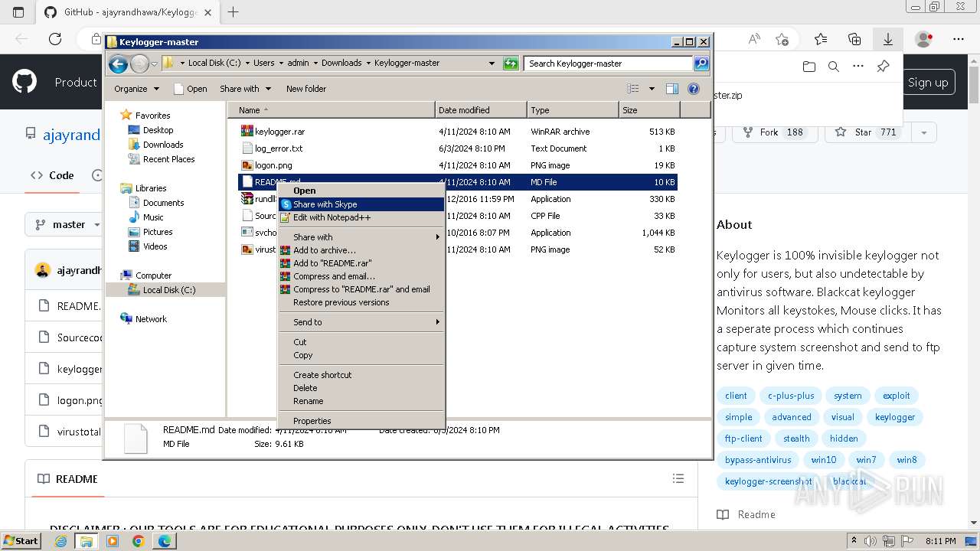Screen dimensions: 980x551
Task: Click the GitHub octocat logo
Action: click(x=24, y=82)
